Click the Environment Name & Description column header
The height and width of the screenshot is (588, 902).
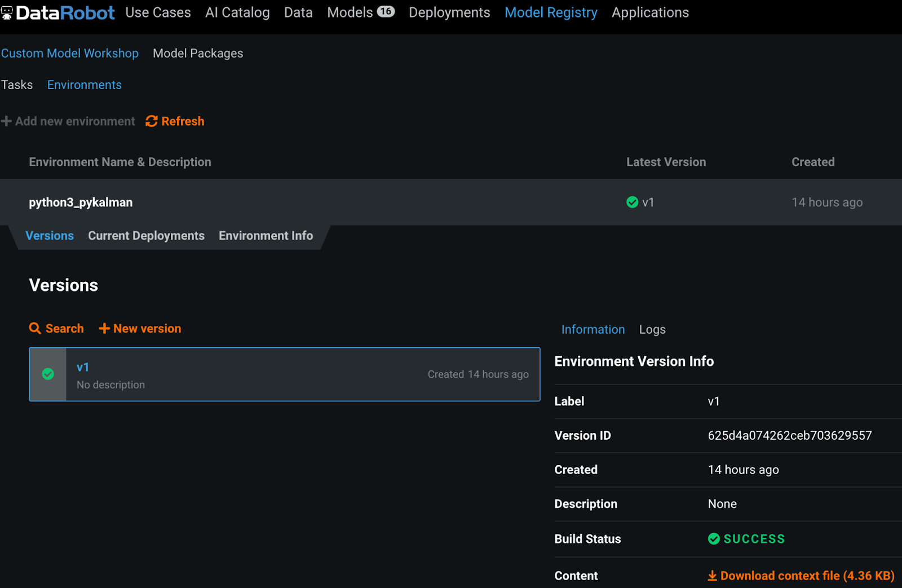tap(120, 162)
